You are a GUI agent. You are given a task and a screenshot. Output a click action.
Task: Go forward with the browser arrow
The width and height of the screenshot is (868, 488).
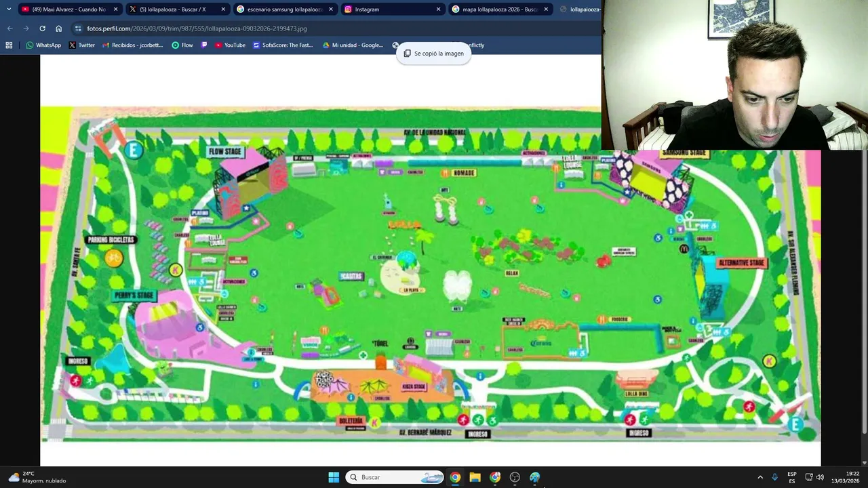click(26, 28)
